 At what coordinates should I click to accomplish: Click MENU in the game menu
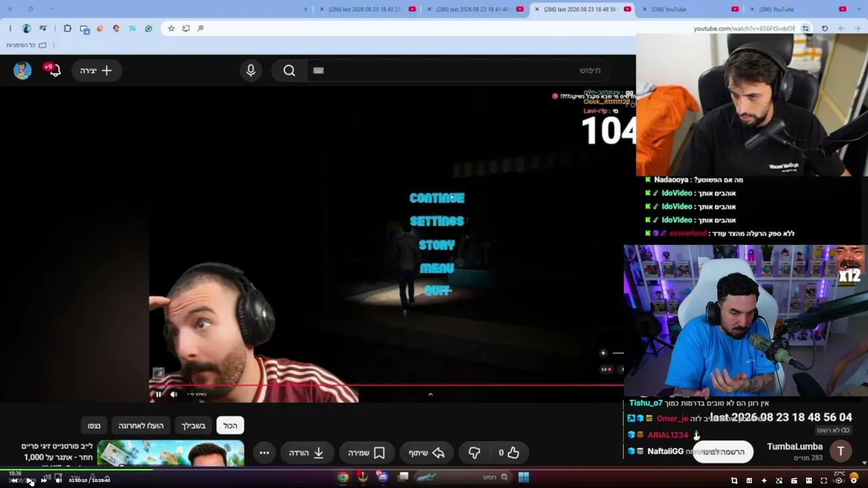437,268
